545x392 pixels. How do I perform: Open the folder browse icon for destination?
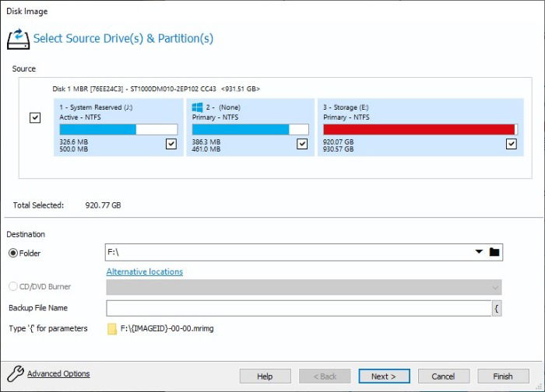point(494,252)
